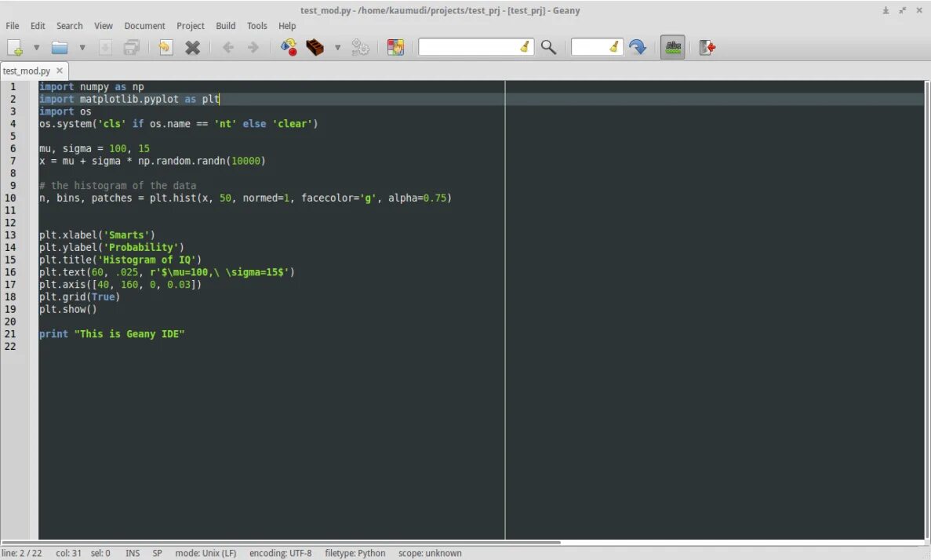Click the np.random.randn(10000) line
931x560 pixels.
pyautogui.click(x=153, y=161)
